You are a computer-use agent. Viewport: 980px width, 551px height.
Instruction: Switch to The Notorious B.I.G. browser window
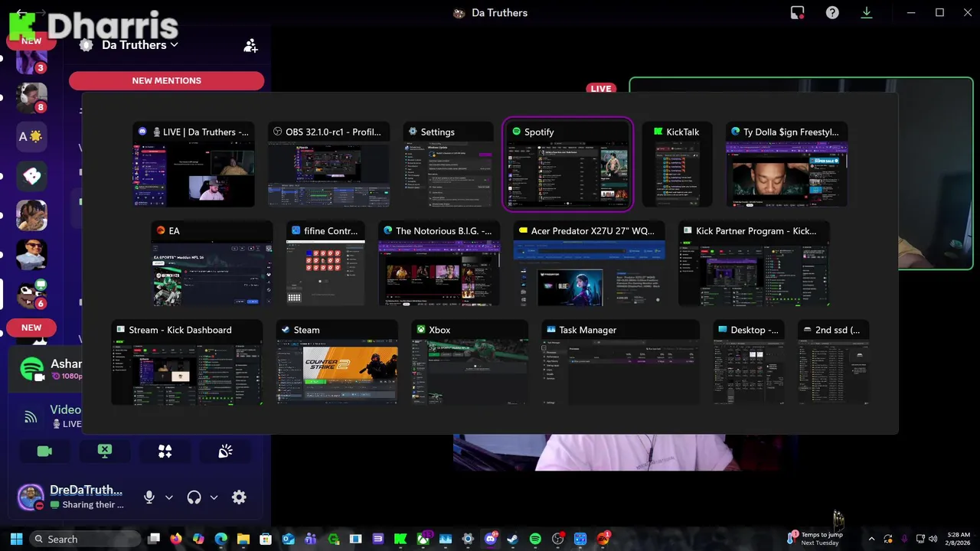(439, 263)
